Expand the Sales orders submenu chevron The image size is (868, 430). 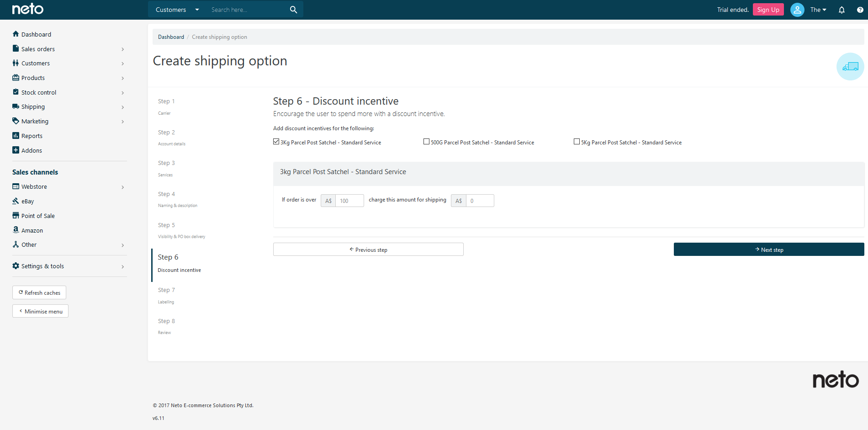(x=122, y=49)
